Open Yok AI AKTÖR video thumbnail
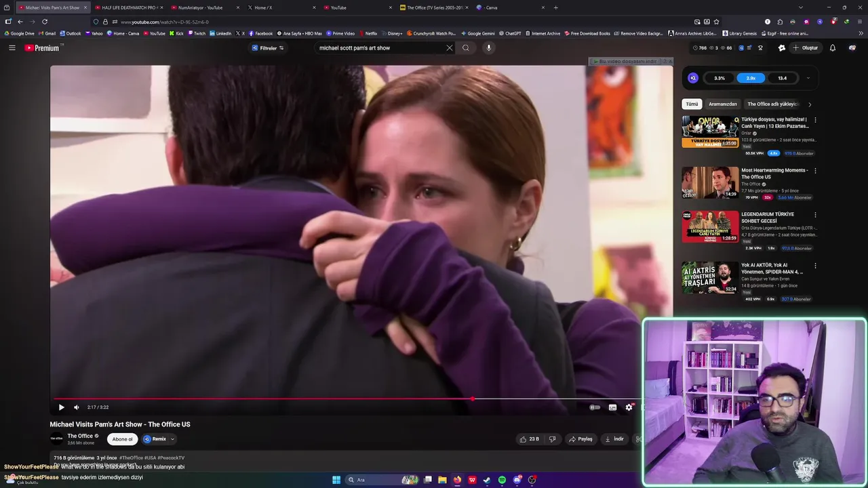This screenshot has height=488, width=868. click(710, 277)
